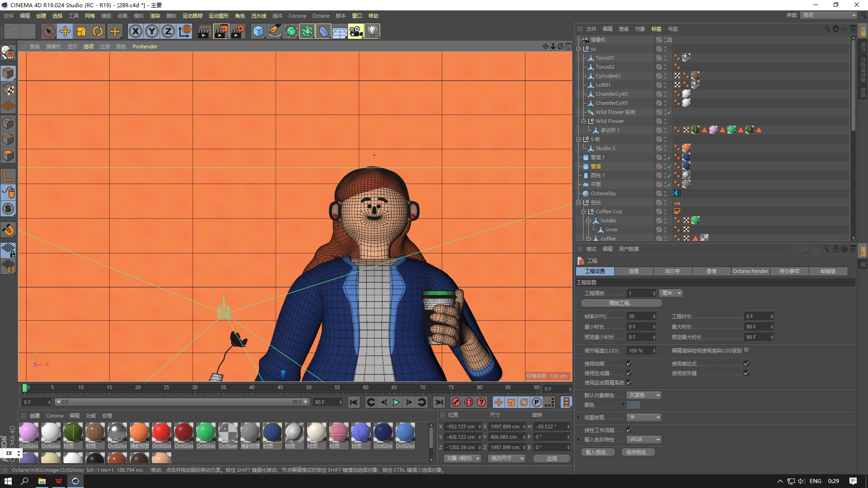Open the View Clipping dropdown
The height and width of the screenshot is (488, 868).
point(644,417)
